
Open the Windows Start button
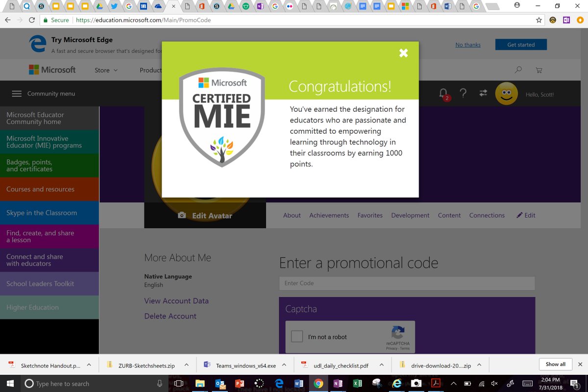[x=10, y=384]
